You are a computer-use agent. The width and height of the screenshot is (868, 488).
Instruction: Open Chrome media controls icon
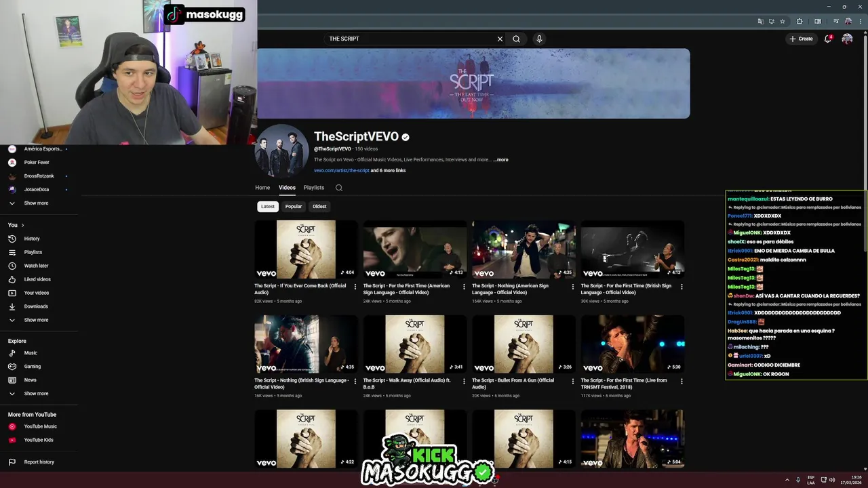(835, 21)
